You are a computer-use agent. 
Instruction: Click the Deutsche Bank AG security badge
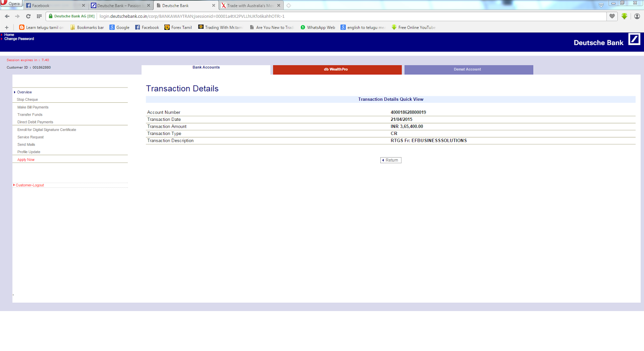pos(72,16)
